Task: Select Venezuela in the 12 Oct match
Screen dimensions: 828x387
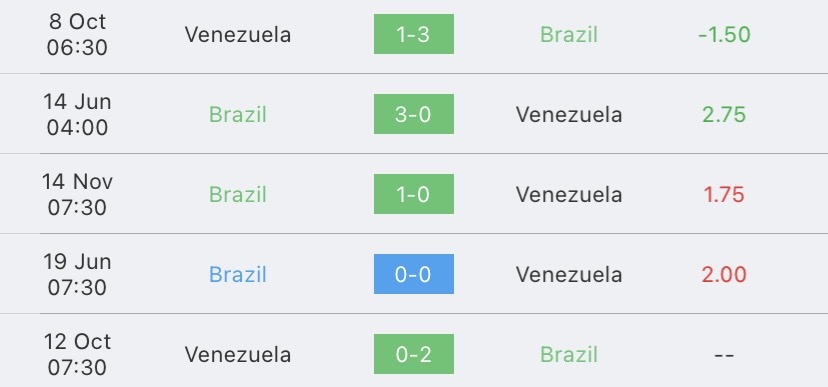Action: pos(238,354)
